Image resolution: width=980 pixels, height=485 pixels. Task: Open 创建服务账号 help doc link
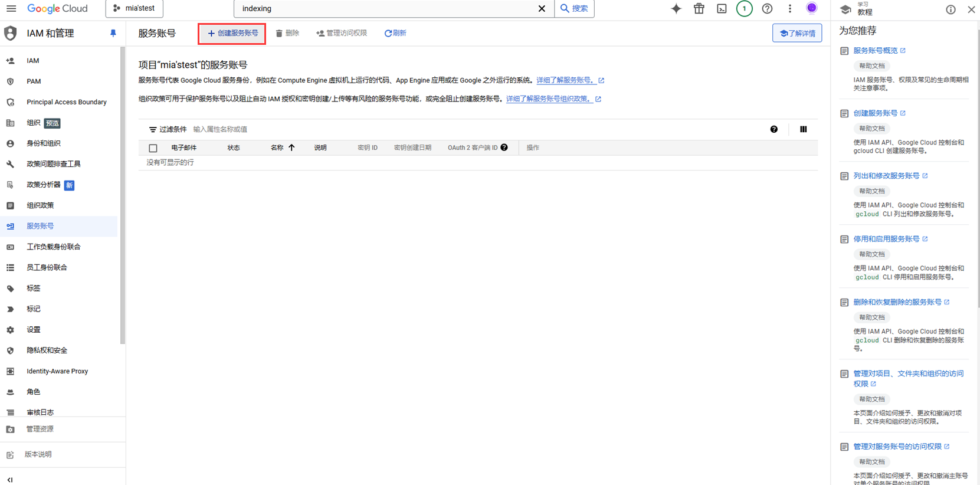(x=876, y=113)
